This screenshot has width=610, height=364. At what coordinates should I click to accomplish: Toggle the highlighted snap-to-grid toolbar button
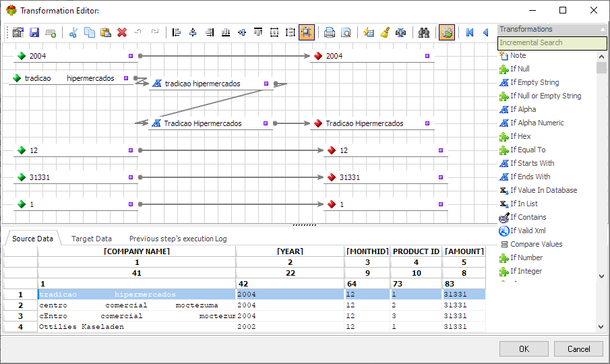click(x=307, y=32)
